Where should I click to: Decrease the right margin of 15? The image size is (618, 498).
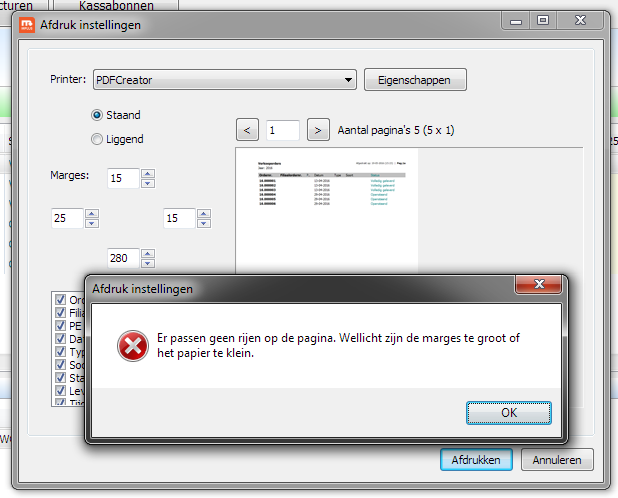click(x=204, y=223)
